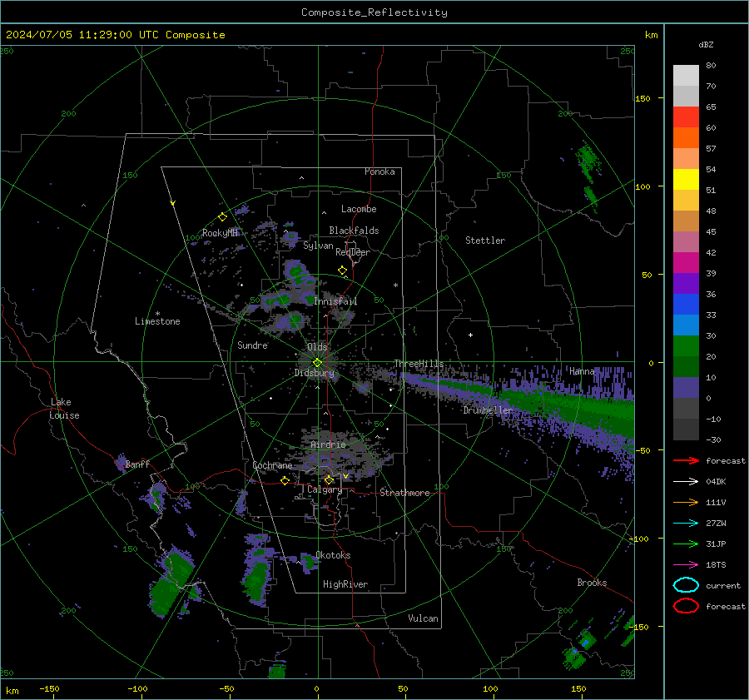Click the cyan current ellipse icon
The image size is (749, 700).
point(686,585)
